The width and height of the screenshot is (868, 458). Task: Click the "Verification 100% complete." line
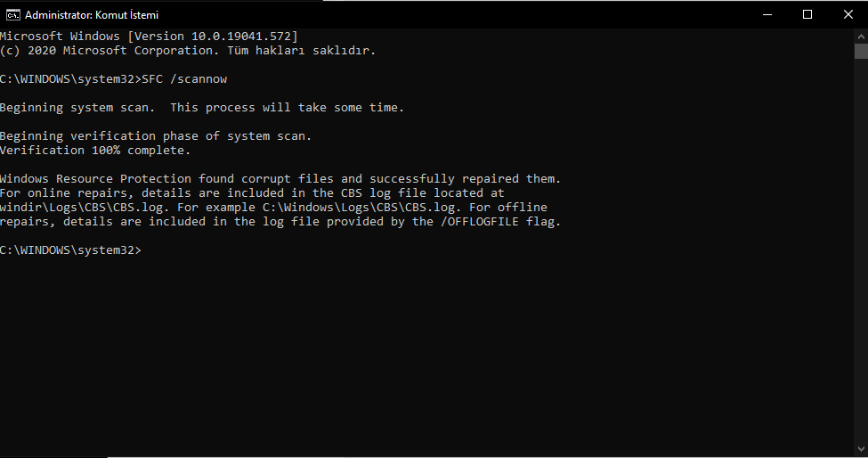95,150
